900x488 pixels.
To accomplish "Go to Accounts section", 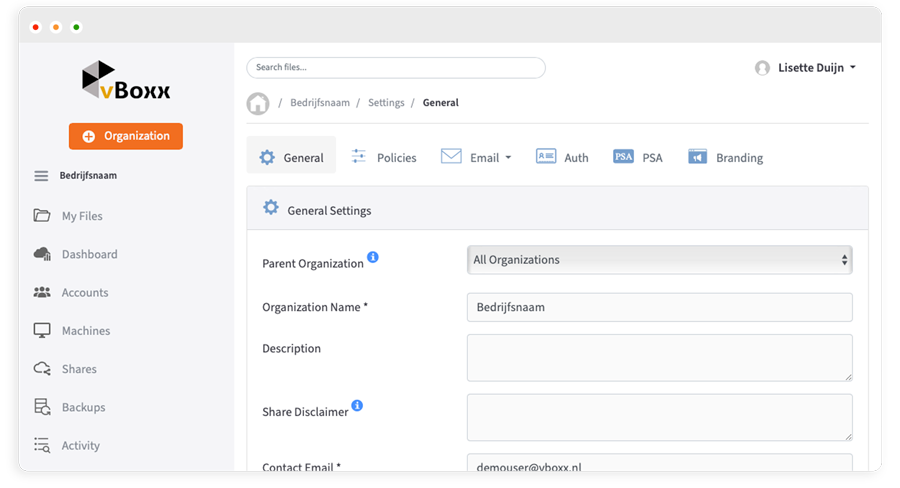I will pos(84,293).
